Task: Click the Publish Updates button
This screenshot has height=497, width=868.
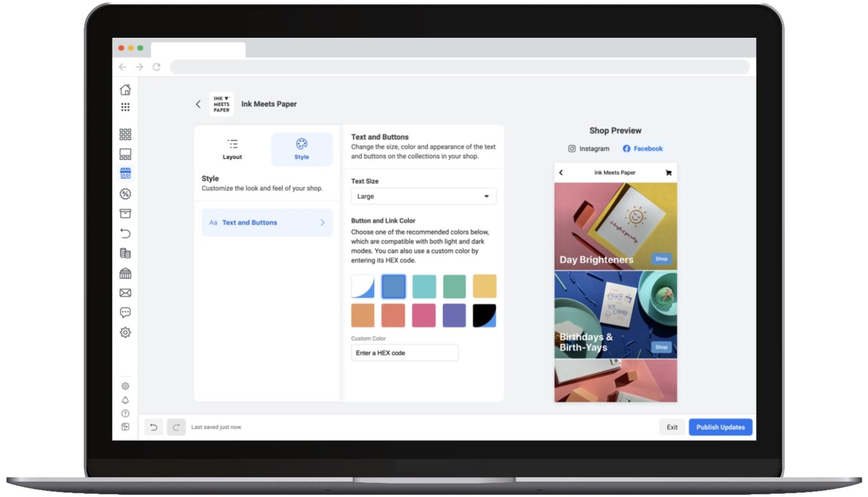Action: pos(721,427)
